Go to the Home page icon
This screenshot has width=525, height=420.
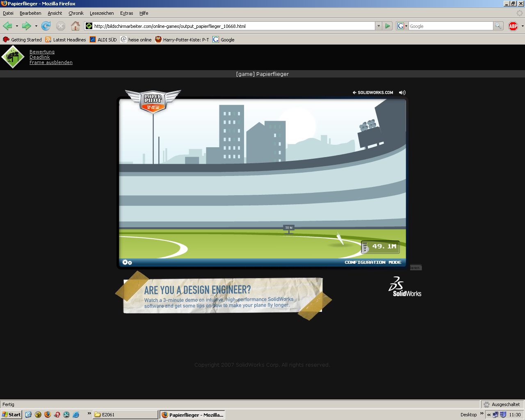(75, 26)
